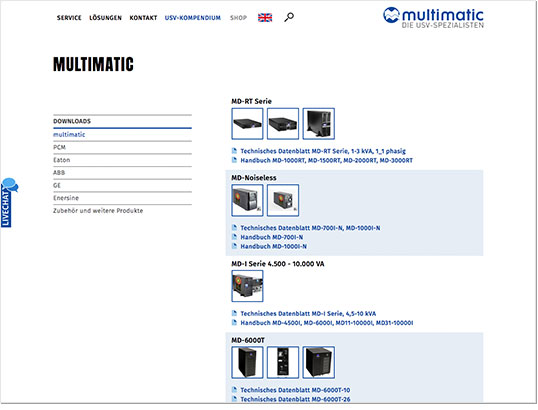Click the MD-Noiseless heading
538x410 pixels.
[x=254, y=178]
